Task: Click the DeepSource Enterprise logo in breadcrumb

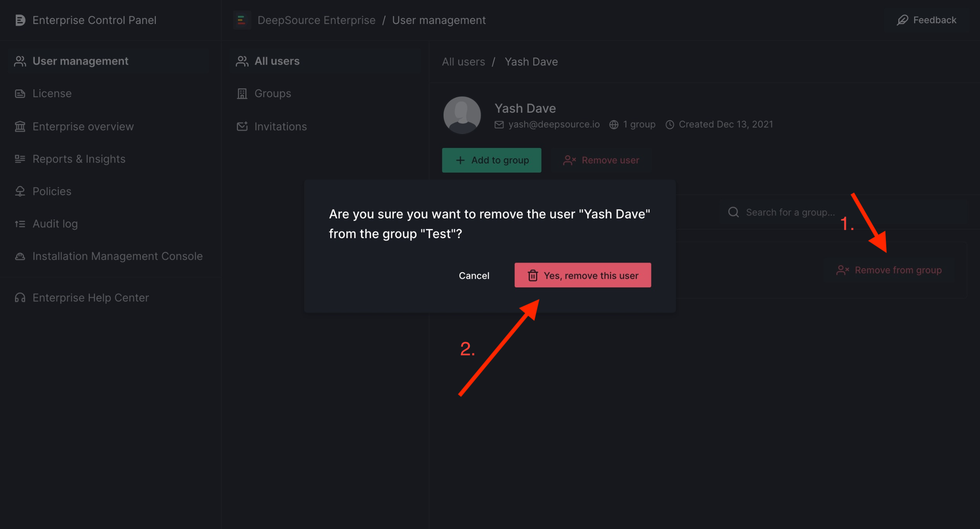Action: click(x=242, y=20)
